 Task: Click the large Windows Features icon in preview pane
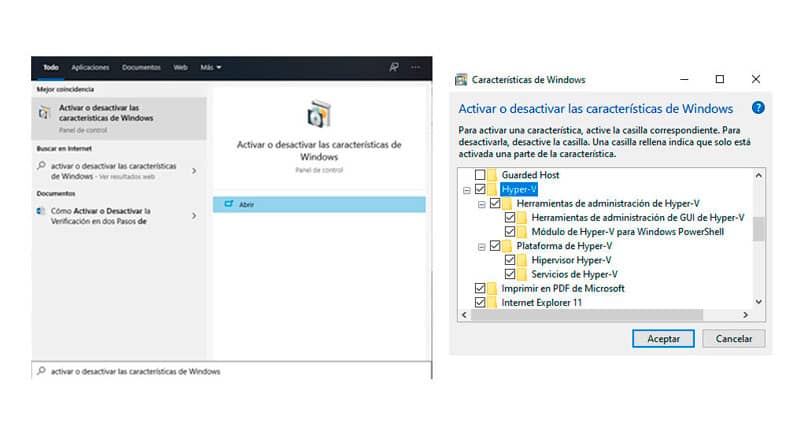point(319,114)
